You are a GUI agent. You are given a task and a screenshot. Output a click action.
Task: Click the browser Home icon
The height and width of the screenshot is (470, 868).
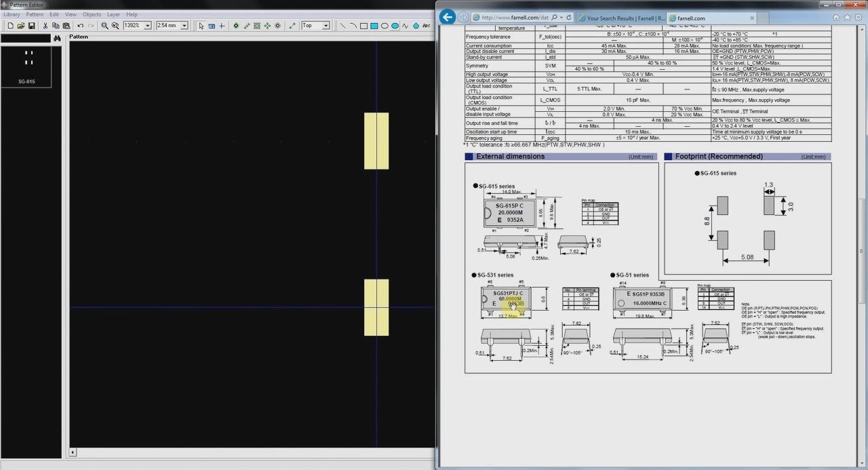pos(836,18)
